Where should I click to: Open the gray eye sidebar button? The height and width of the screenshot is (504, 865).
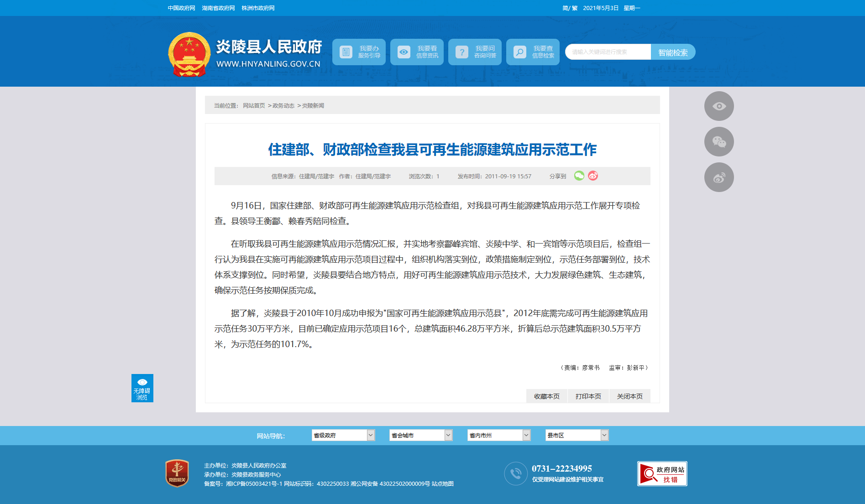click(719, 106)
